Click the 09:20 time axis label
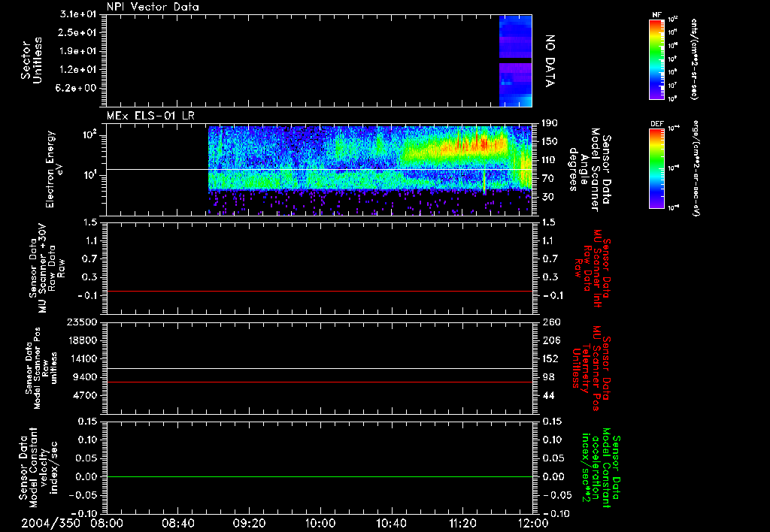The height and width of the screenshot is (532, 770). point(249,524)
